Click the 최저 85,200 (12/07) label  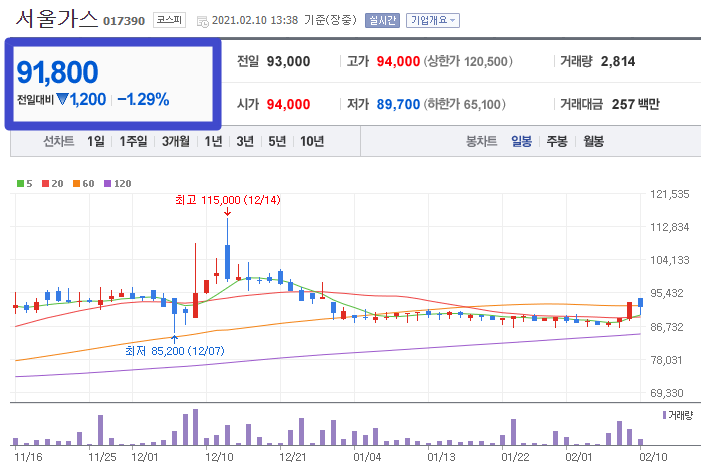click(x=175, y=351)
